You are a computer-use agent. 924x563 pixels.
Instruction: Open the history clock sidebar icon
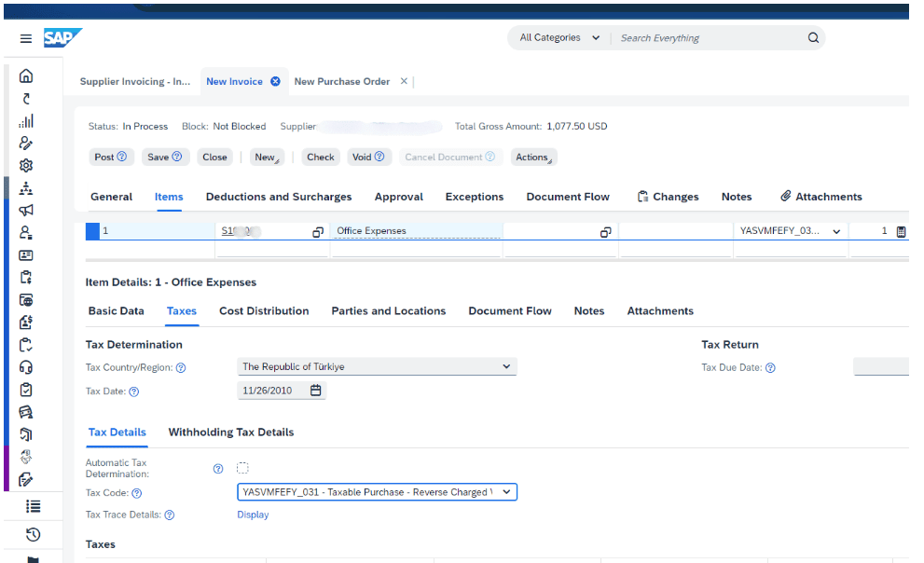coord(33,534)
